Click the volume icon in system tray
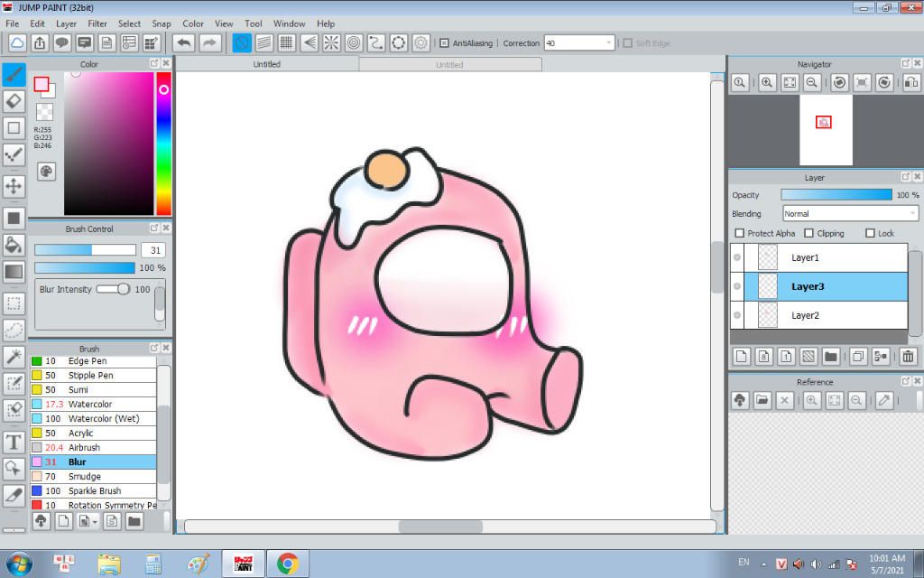 [816, 564]
